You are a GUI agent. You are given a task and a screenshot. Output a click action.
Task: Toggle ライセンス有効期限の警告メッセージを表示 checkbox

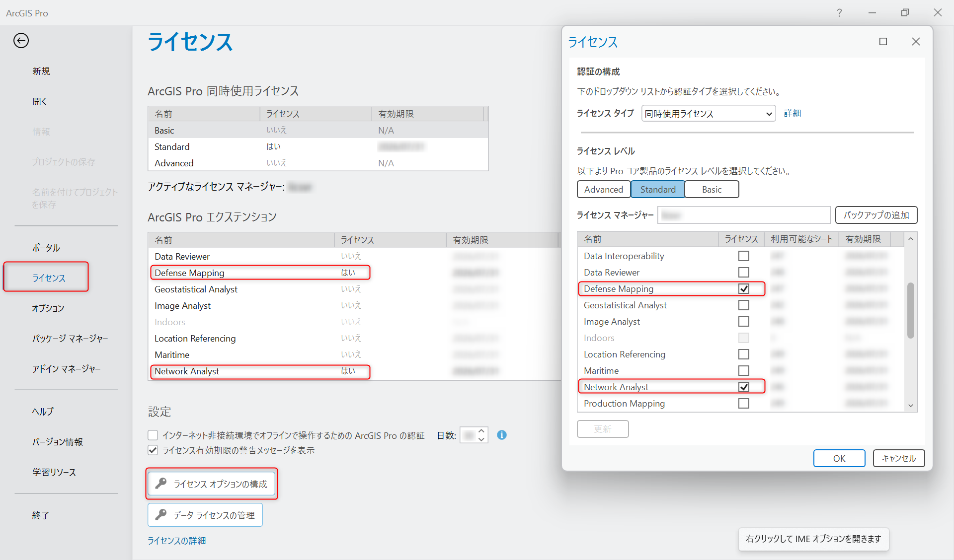(x=153, y=450)
